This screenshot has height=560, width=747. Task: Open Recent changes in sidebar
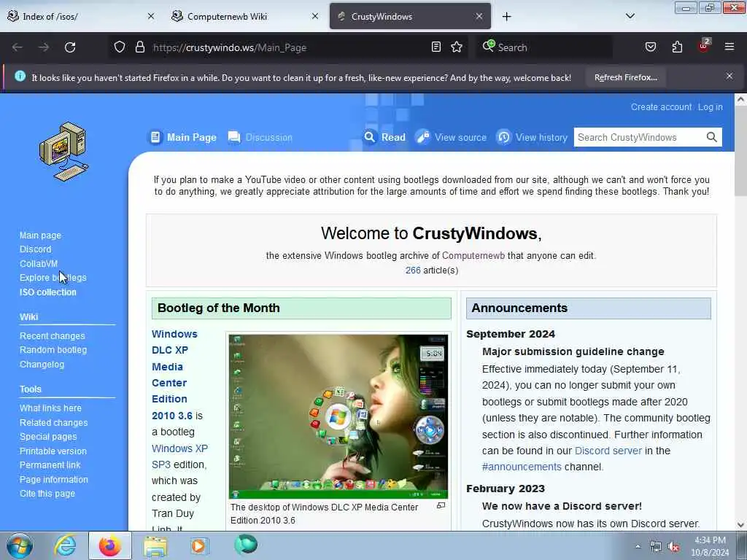[x=53, y=335]
